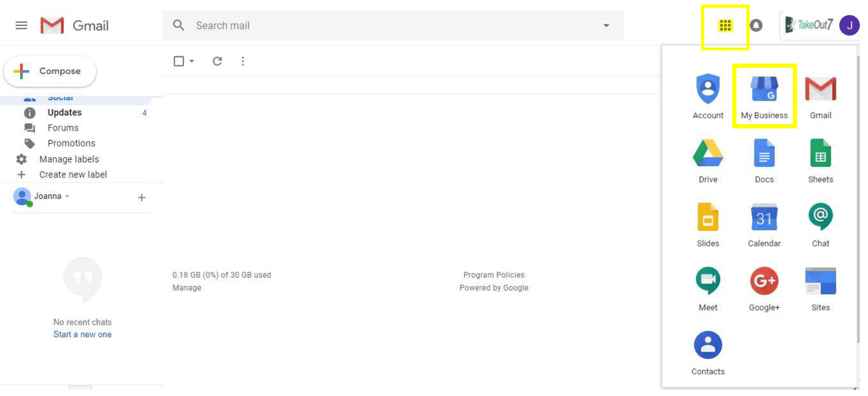868x396 pixels.
Task: Click the Start a new one link
Action: point(83,334)
